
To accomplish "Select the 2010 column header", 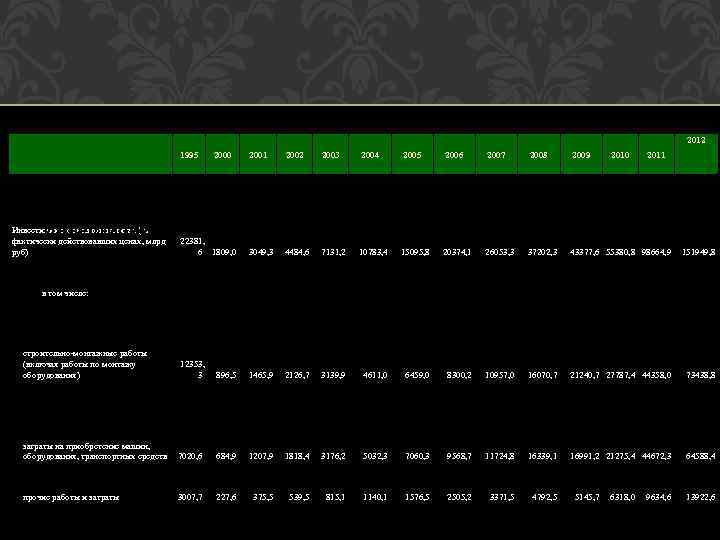I will pyautogui.click(x=620, y=155).
